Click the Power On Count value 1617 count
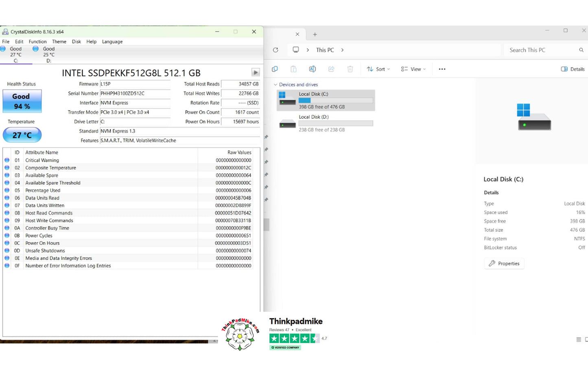The image size is (588, 369). tap(240, 112)
